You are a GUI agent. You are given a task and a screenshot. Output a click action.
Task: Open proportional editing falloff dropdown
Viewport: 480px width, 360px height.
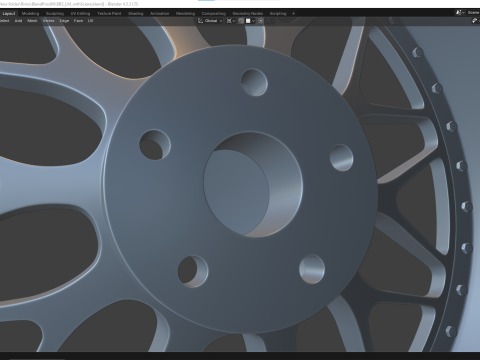click(x=270, y=21)
